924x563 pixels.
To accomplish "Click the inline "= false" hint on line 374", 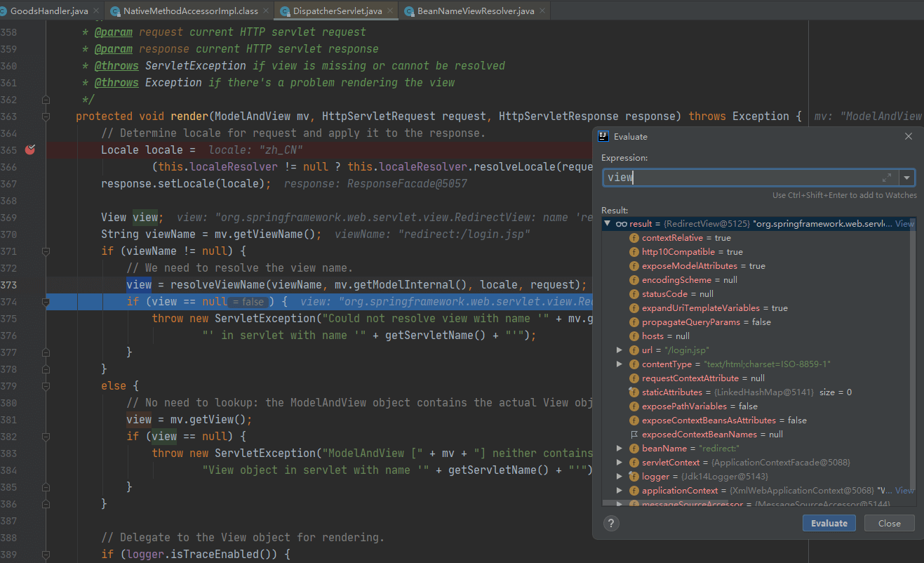I will [248, 302].
